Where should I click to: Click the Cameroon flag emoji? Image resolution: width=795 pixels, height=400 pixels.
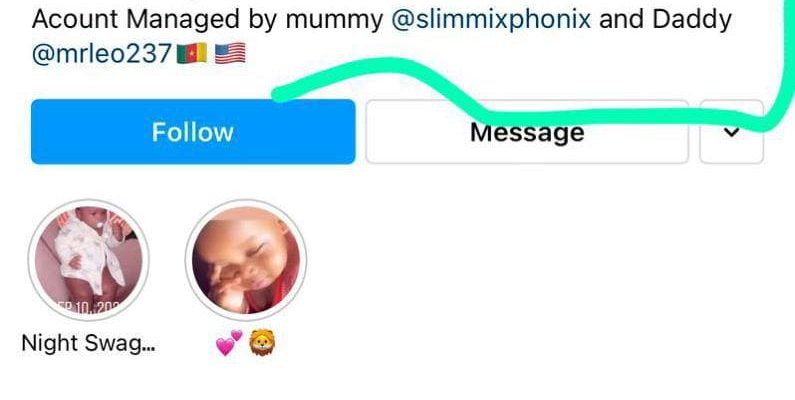(x=192, y=53)
